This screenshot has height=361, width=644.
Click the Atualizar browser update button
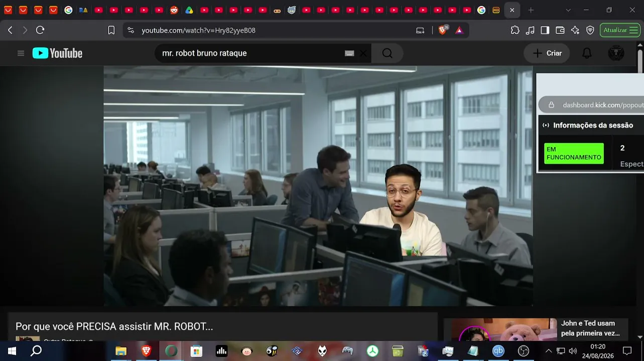point(620,30)
